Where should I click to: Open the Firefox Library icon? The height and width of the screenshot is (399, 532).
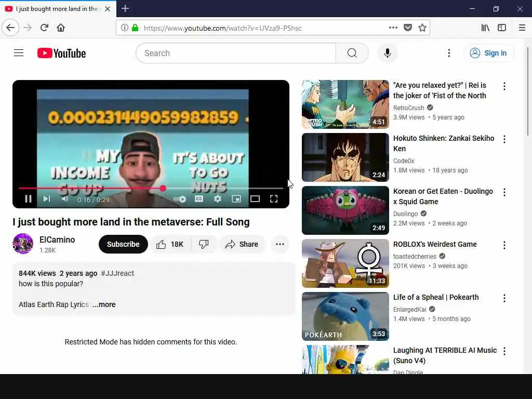[x=486, y=28]
